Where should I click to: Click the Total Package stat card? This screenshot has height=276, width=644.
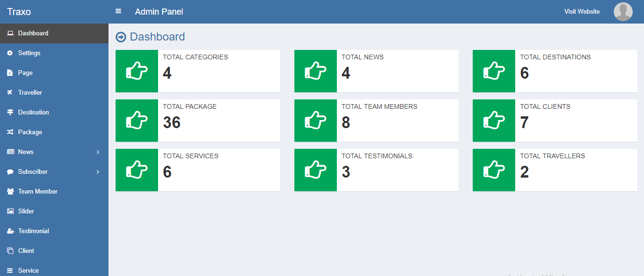coord(198,121)
